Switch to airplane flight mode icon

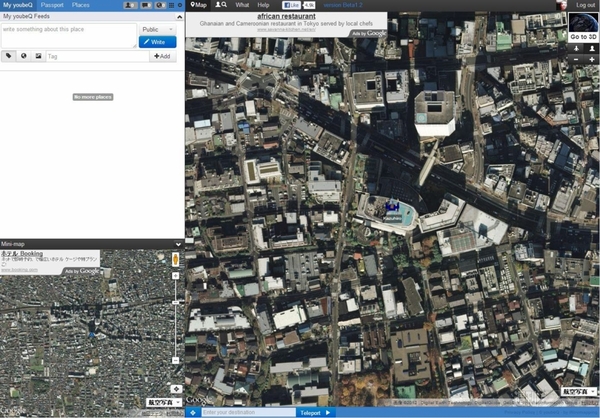coord(576,49)
